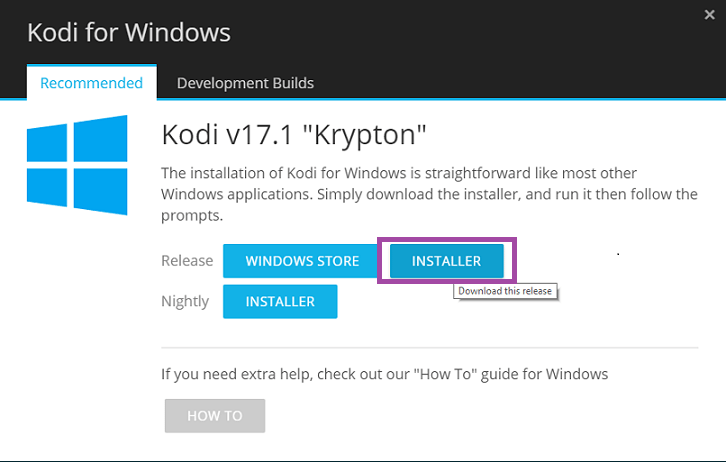Viewport: 726px width, 462px height.
Task: Click the Kodi for Windows title
Action: tap(129, 32)
